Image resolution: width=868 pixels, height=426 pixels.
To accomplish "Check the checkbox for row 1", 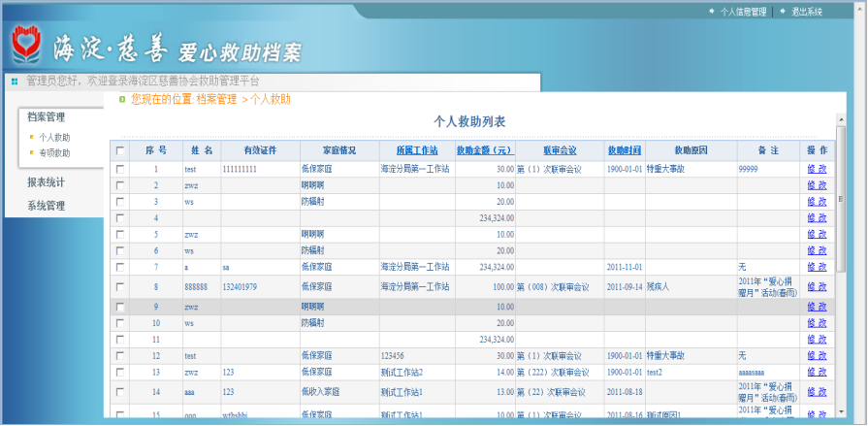I will tap(120, 169).
